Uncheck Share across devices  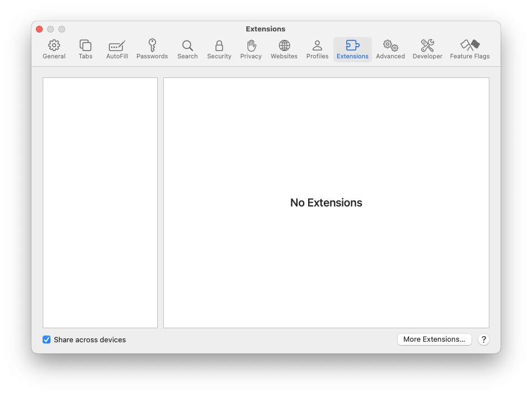pyautogui.click(x=47, y=339)
